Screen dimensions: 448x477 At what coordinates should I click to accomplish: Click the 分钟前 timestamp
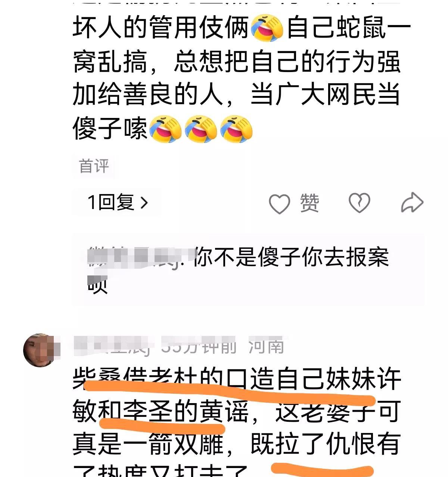tap(199, 346)
